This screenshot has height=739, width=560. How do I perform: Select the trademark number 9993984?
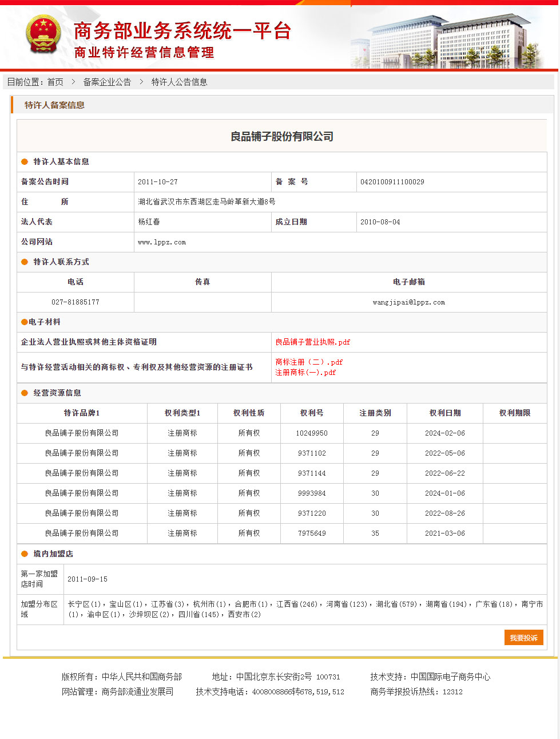[x=312, y=493]
